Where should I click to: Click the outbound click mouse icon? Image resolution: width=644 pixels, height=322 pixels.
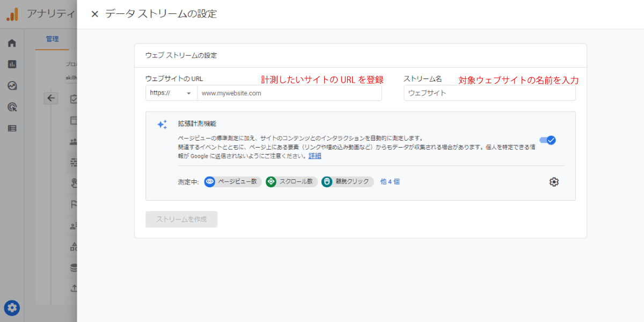[327, 181]
